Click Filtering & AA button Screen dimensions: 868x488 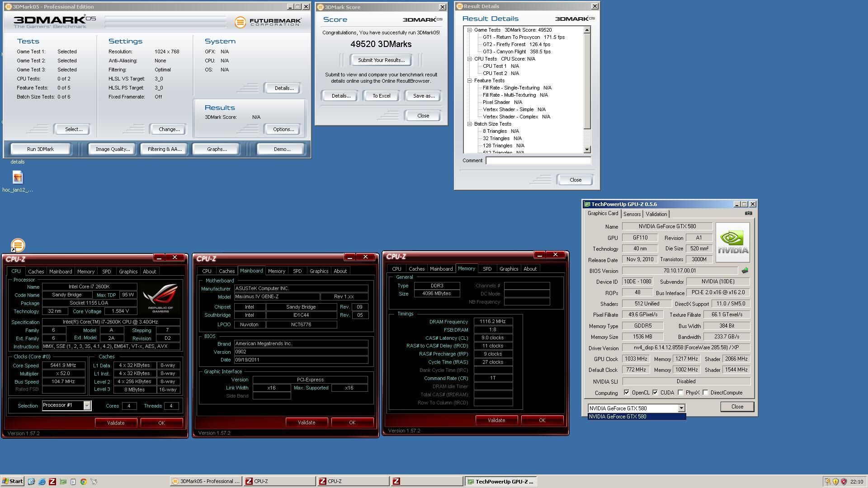pos(164,149)
